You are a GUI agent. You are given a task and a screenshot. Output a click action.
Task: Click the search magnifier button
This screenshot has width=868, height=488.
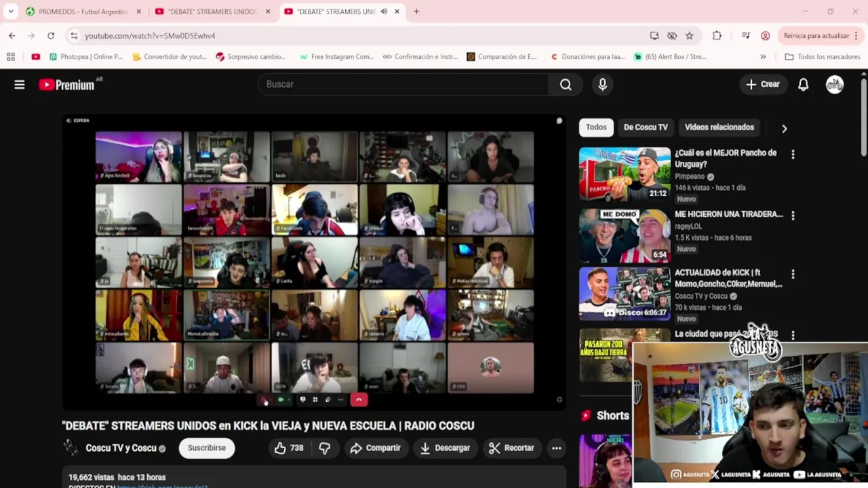566,84
